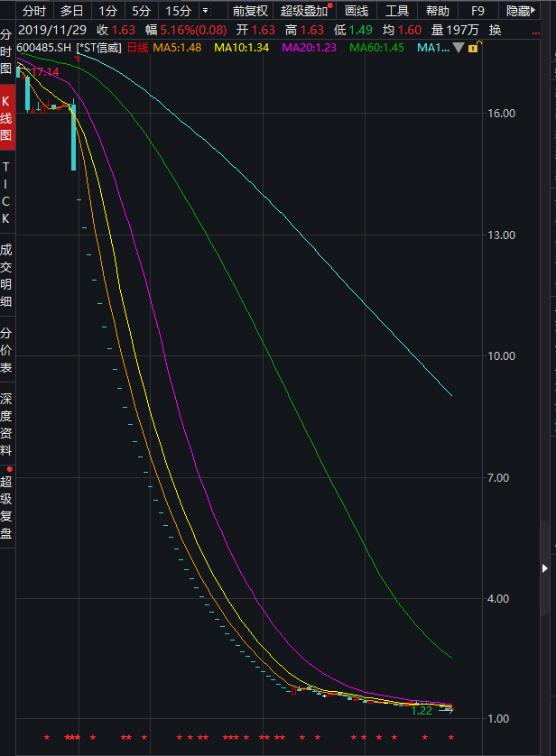
Task: Switch to 1分 one-minute period
Action: pyautogui.click(x=107, y=11)
